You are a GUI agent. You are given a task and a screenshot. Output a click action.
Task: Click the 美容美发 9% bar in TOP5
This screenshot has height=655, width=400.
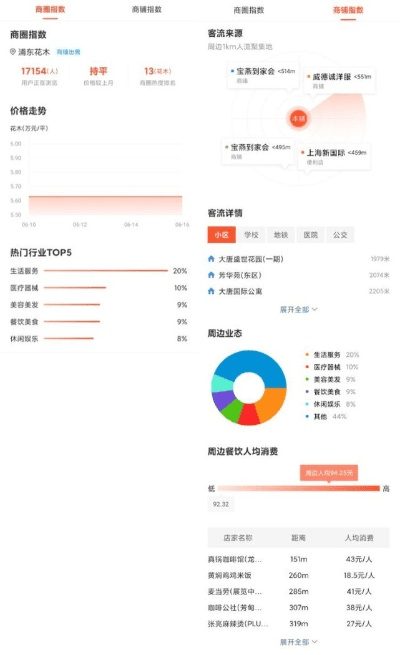72,305
